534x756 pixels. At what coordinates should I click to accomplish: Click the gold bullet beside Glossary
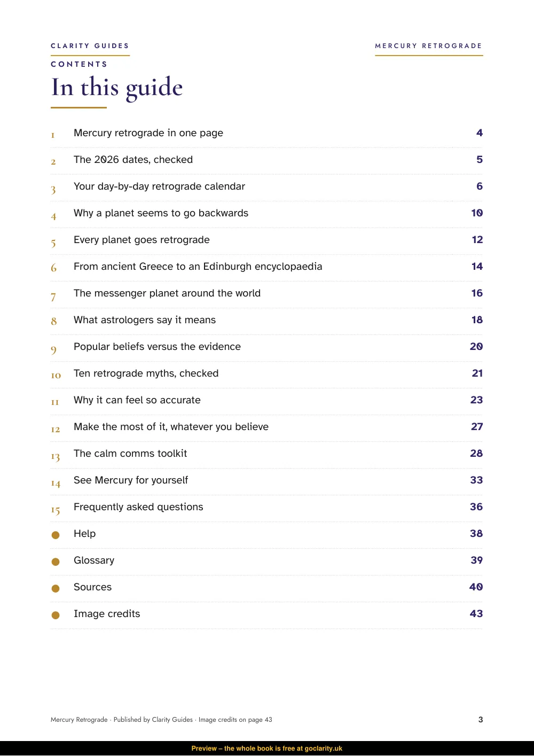[x=56, y=562]
